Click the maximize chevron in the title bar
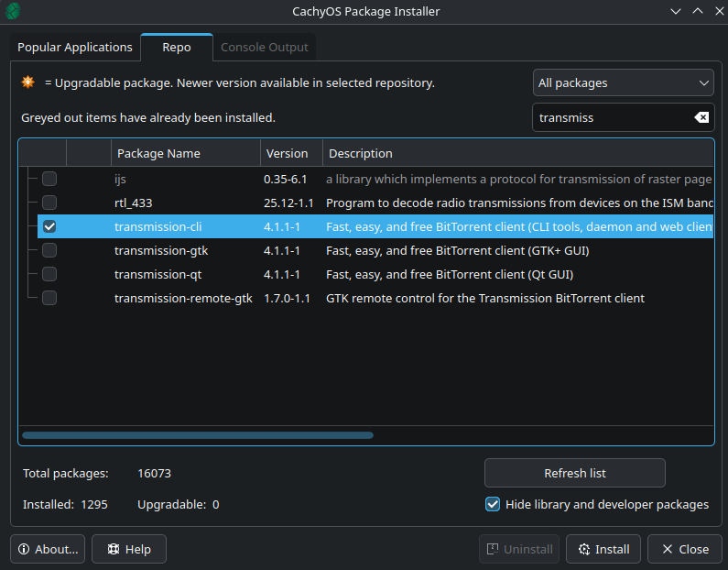Screen dimensions: 728x570 pyautogui.click(x=698, y=11)
